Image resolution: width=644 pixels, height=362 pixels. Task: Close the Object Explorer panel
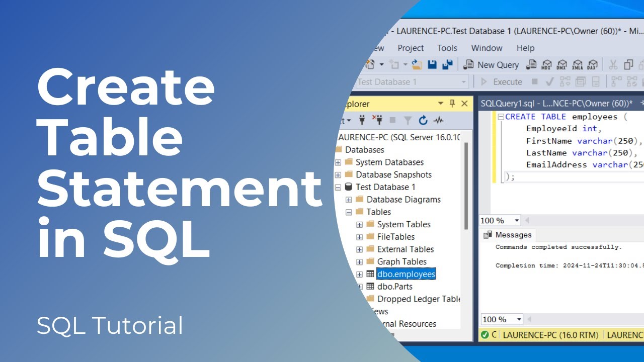coord(464,103)
